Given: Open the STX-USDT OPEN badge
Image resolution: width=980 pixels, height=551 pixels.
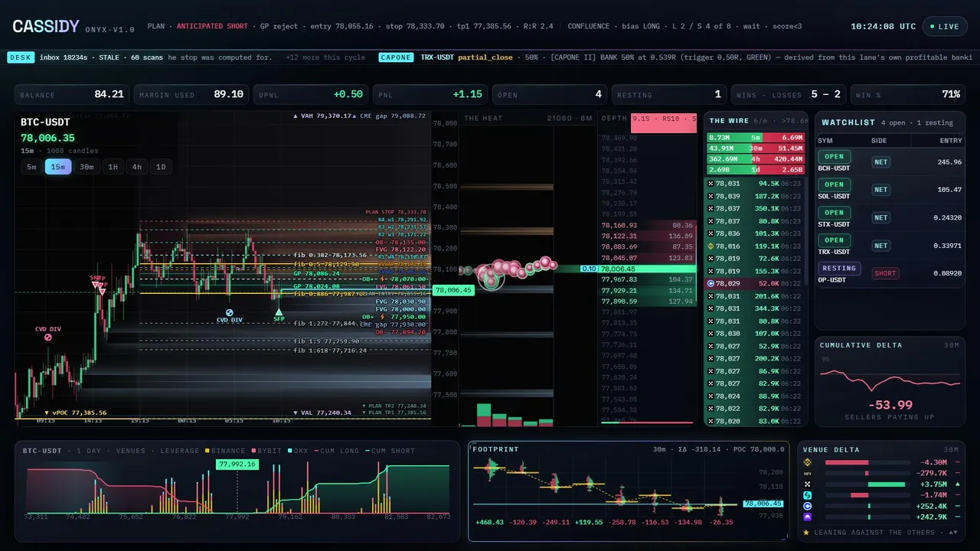Looking at the screenshot, I should click(x=834, y=213).
